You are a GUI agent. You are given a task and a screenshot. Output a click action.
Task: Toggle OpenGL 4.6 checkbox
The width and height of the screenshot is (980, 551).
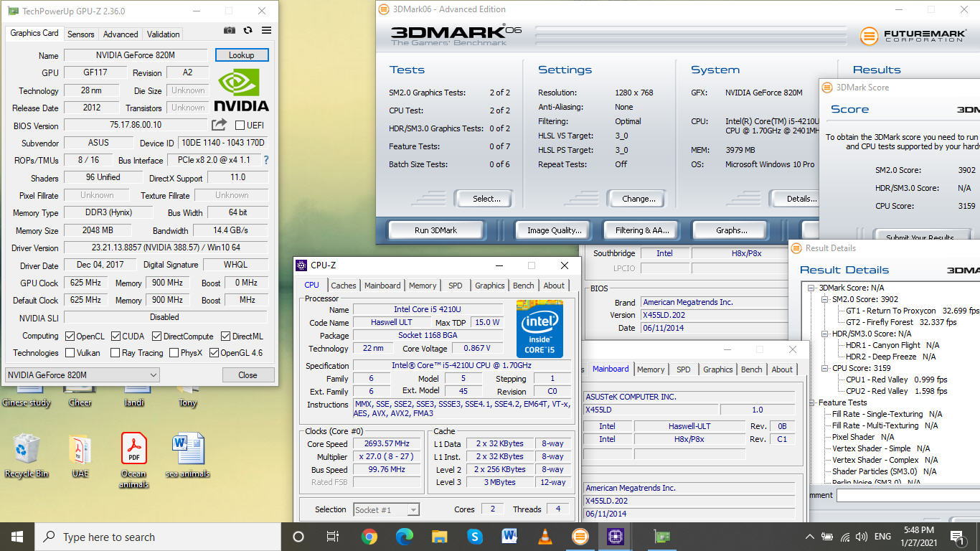(213, 353)
